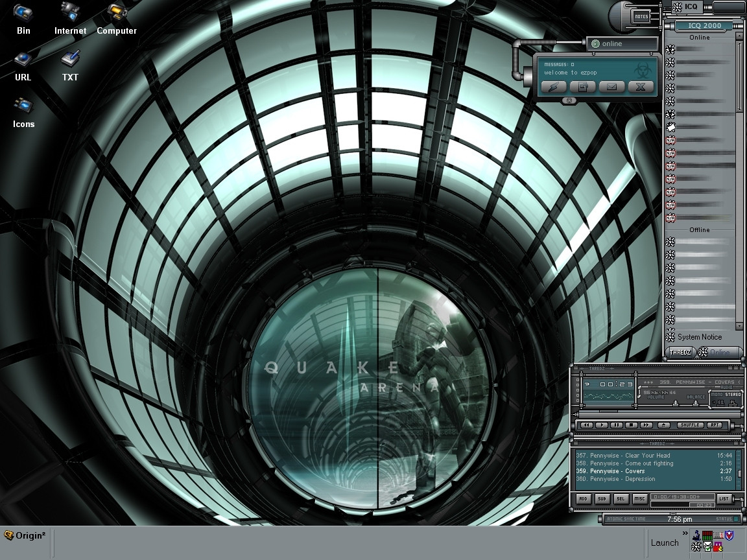Select Pennywise - Depression track

click(654, 479)
